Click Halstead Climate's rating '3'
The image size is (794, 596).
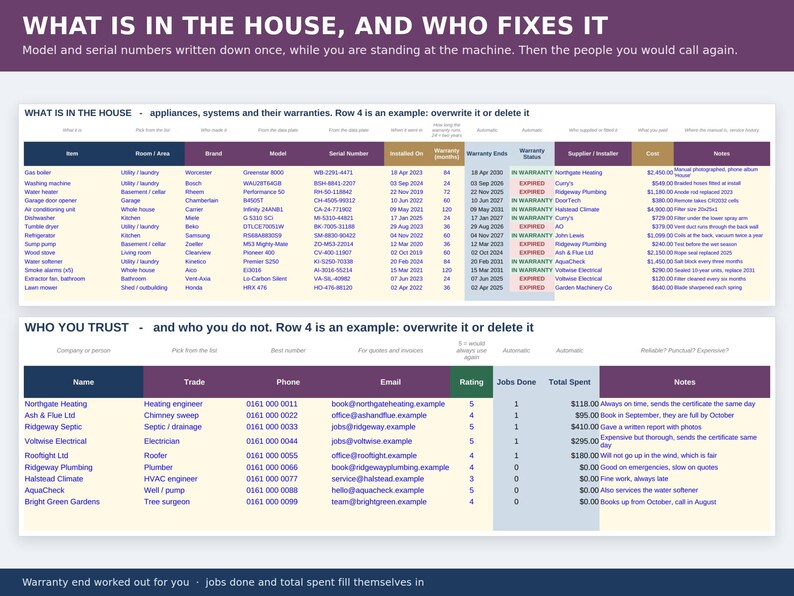[x=471, y=479]
